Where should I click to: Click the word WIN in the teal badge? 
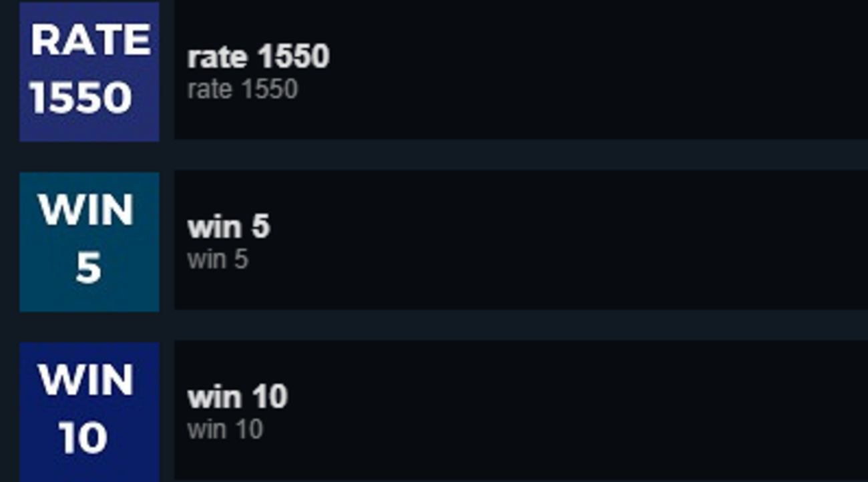point(86,211)
